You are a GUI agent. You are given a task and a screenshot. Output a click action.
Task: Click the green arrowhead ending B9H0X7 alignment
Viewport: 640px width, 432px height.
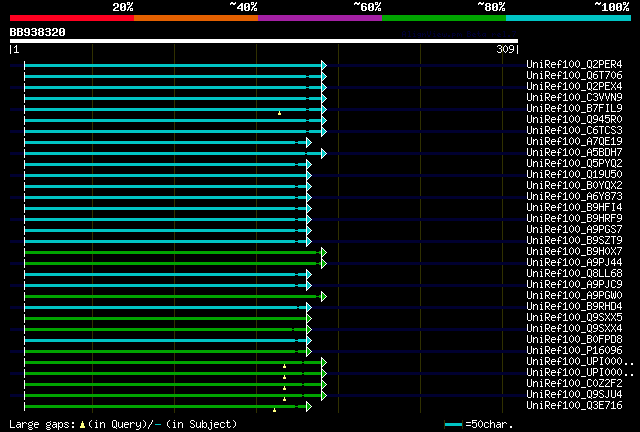coord(324,253)
